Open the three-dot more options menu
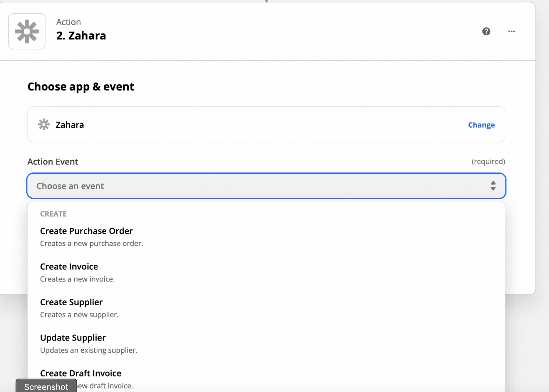The image size is (549, 392). pyautogui.click(x=512, y=31)
